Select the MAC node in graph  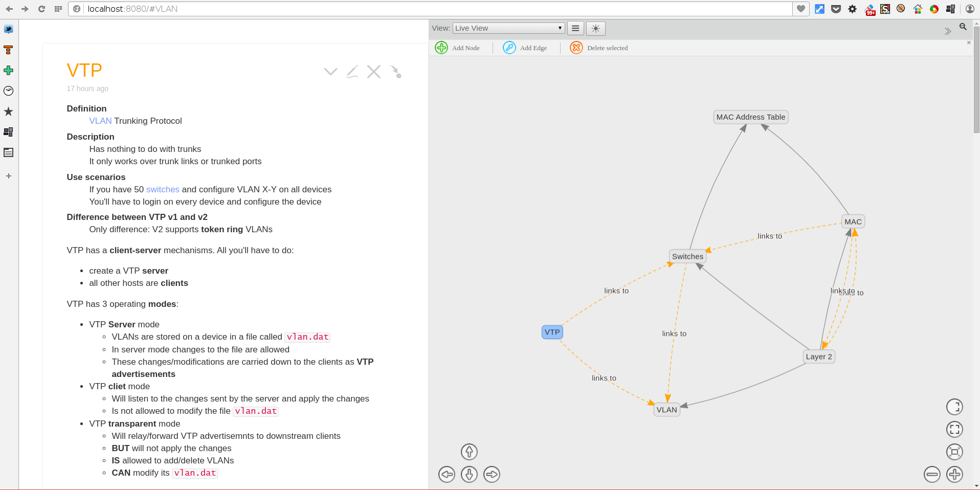[x=853, y=221]
